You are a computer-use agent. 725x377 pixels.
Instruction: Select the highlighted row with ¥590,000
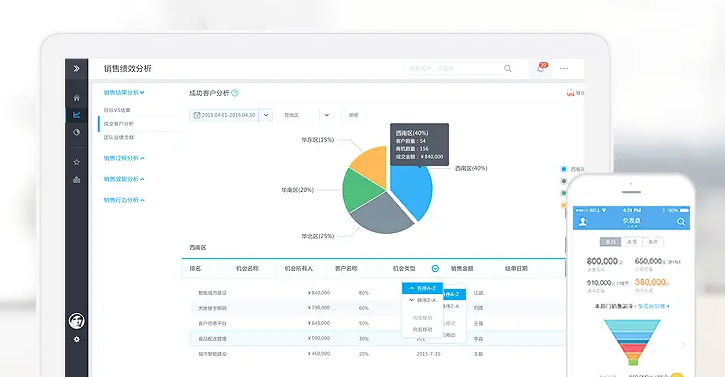[378, 339]
